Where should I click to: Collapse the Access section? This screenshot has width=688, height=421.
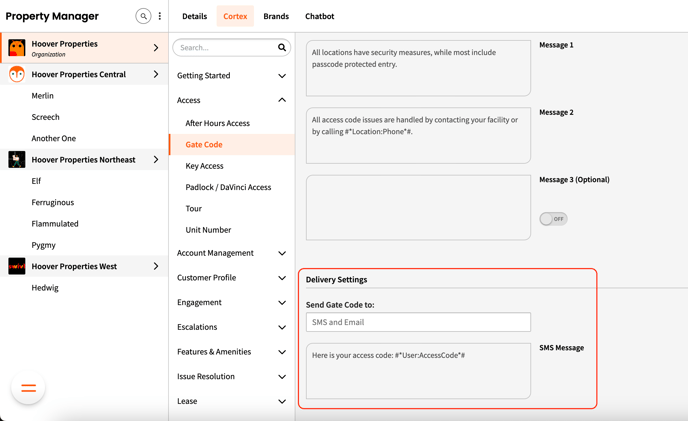point(282,100)
